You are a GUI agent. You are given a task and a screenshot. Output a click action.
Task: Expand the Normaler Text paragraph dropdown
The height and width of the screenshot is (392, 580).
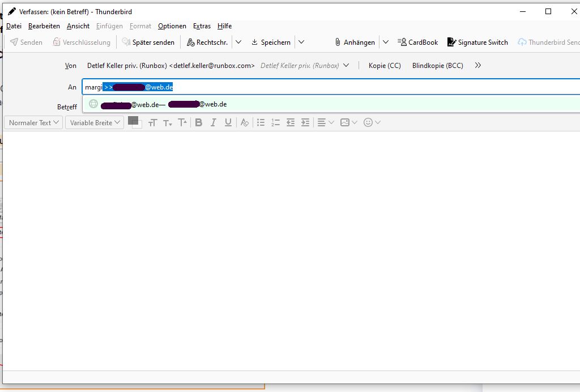coord(33,122)
